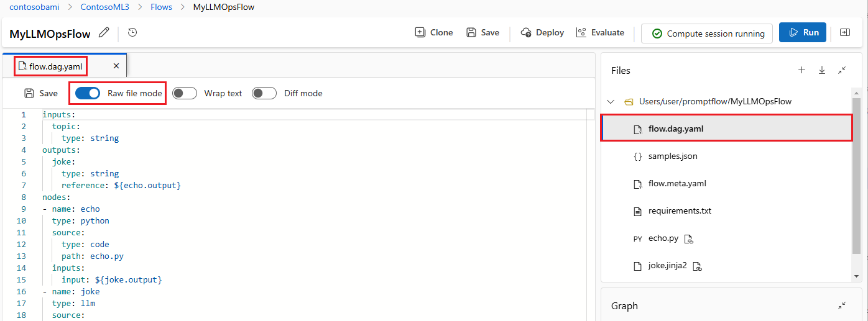Toggle the side panel icon beside Run
This screenshot has width=868, height=321.
click(844, 32)
